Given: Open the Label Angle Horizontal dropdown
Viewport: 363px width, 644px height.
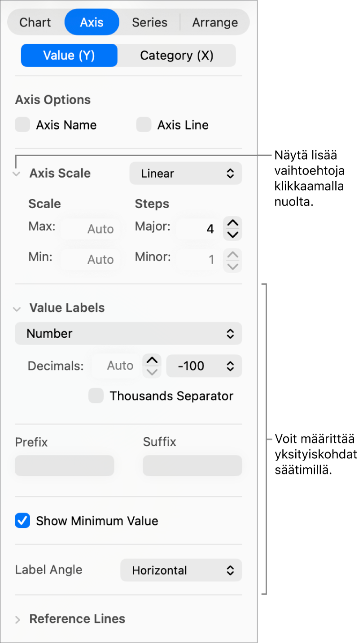Looking at the screenshot, I should (x=181, y=570).
